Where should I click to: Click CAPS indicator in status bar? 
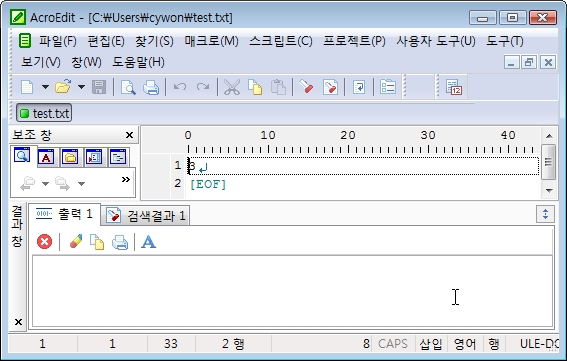(393, 344)
